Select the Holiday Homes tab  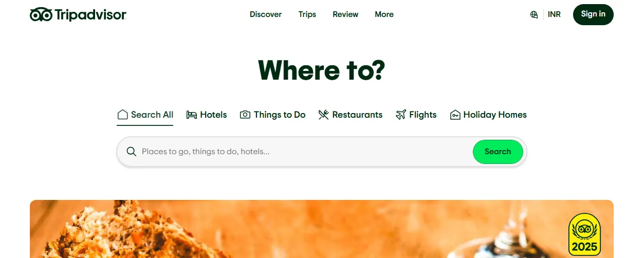pos(488,115)
